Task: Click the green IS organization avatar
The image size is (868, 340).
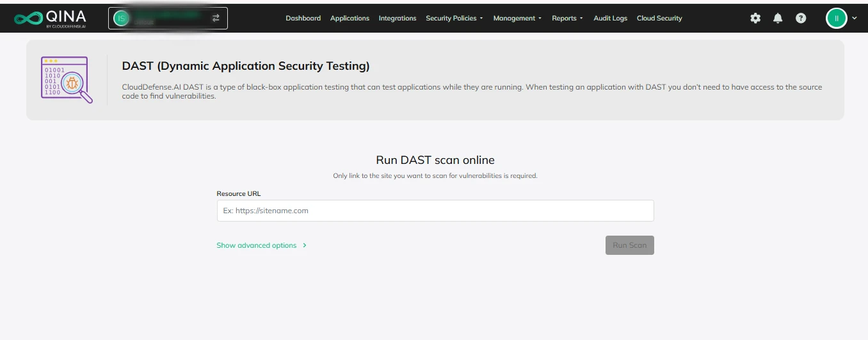Action: (x=120, y=19)
